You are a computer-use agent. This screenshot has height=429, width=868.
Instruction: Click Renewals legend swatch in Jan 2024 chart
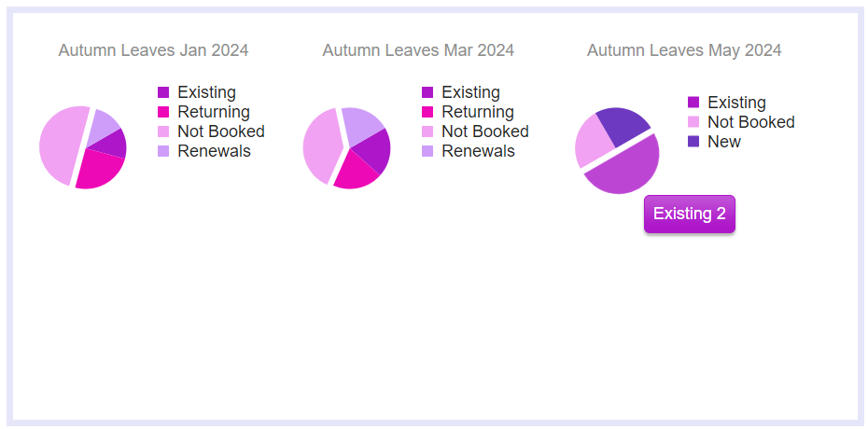coord(163,151)
